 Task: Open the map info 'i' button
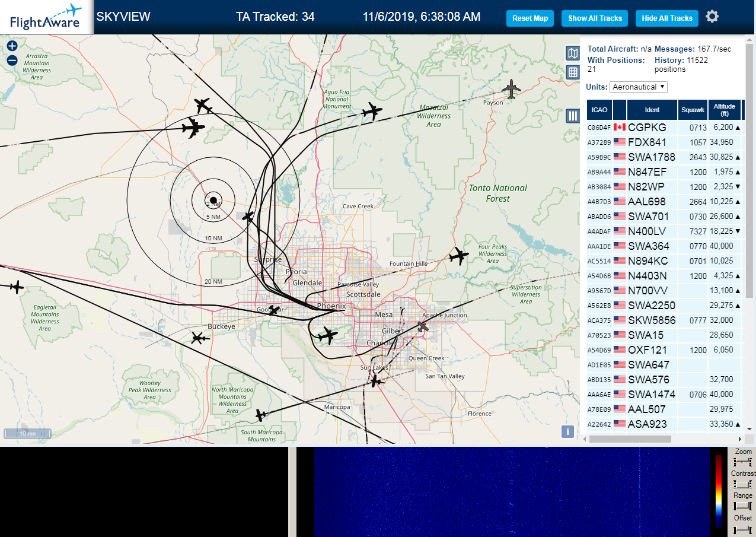click(x=568, y=431)
